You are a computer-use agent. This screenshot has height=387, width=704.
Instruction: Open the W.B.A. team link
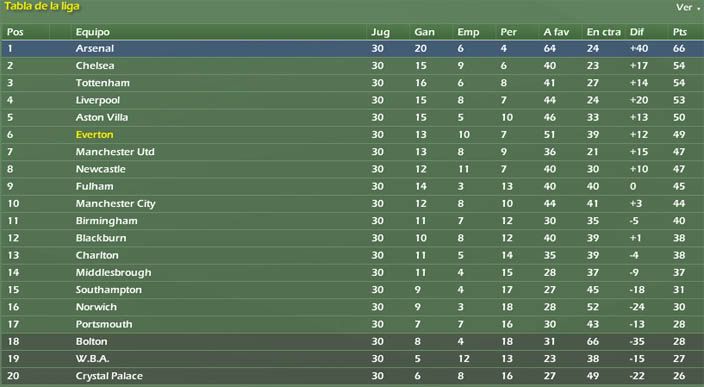[x=92, y=359]
